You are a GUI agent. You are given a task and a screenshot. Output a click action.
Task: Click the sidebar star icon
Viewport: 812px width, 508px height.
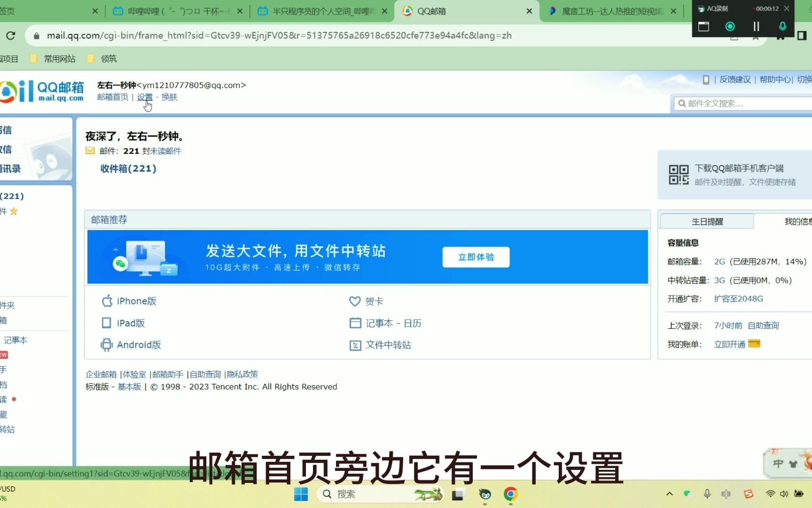pyautogui.click(x=14, y=211)
